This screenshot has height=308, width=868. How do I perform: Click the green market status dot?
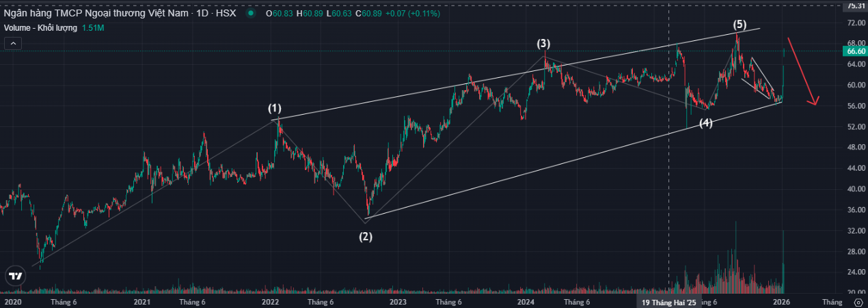pyautogui.click(x=253, y=13)
